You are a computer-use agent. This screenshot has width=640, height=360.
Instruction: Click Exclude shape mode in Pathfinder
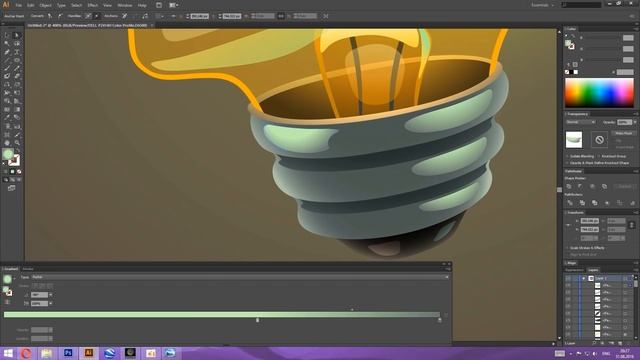(x=604, y=187)
